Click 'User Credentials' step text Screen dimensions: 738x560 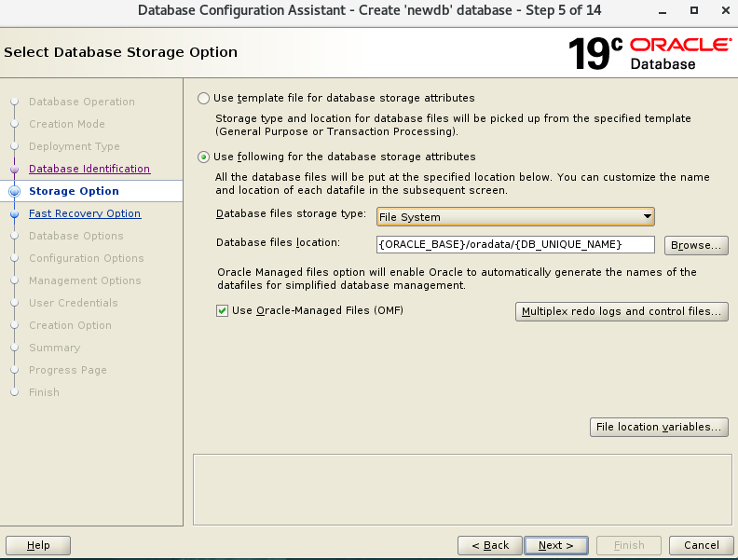(x=74, y=303)
